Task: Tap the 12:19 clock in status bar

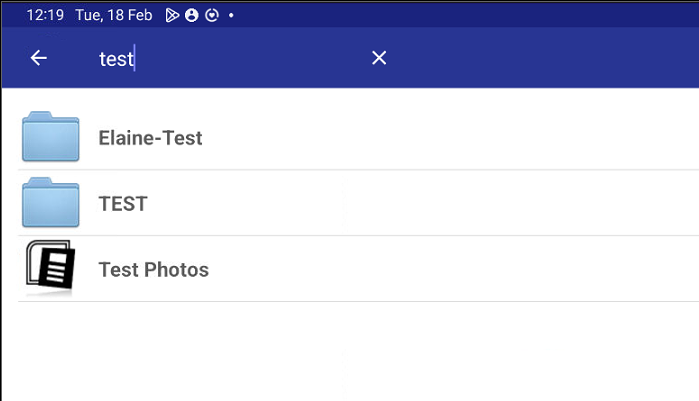Action: pos(44,16)
